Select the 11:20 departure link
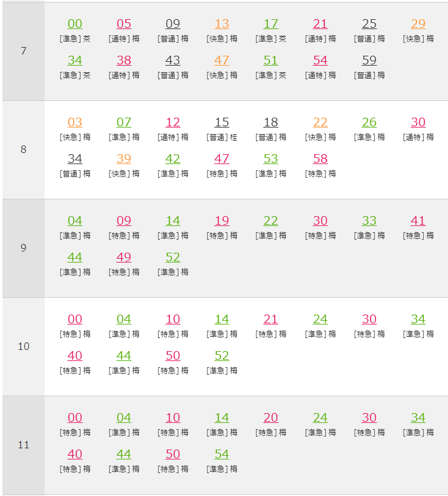The image size is (448, 496). (271, 418)
